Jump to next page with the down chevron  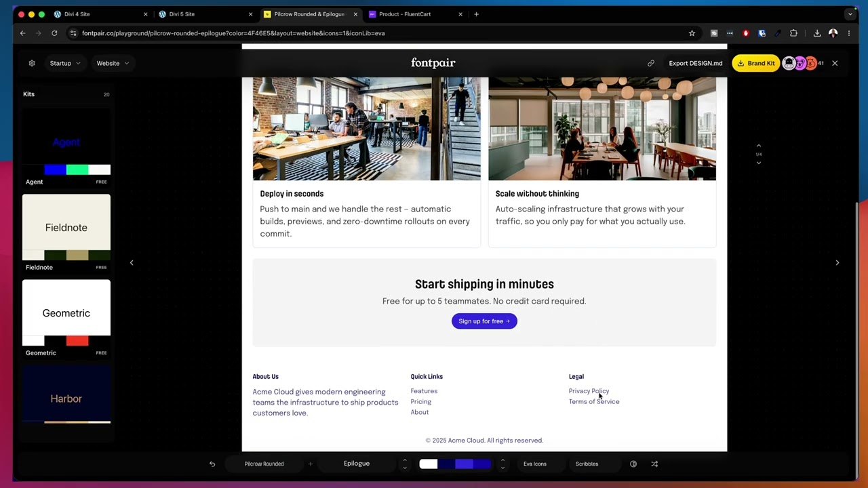pyautogui.click(x=759, y=163)
